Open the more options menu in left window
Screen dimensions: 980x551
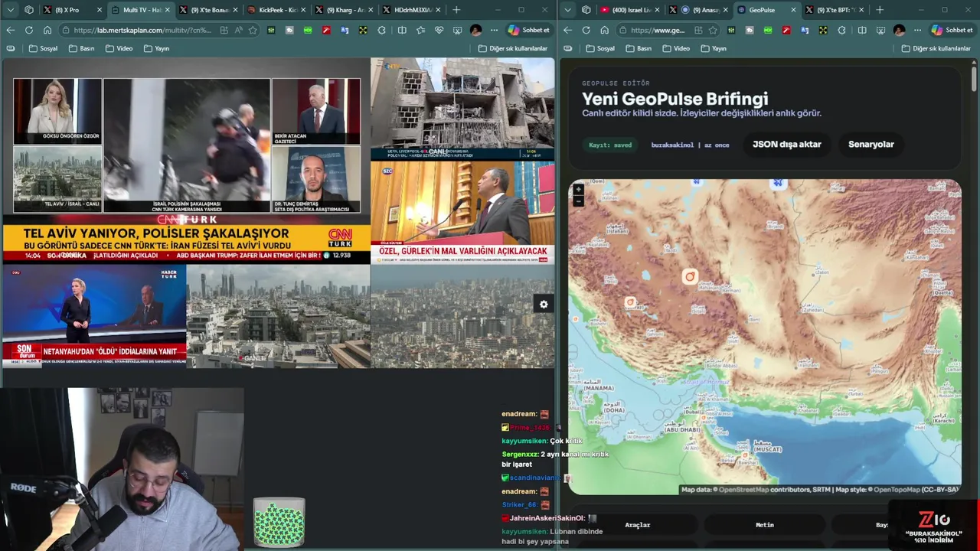coord(494,30)
